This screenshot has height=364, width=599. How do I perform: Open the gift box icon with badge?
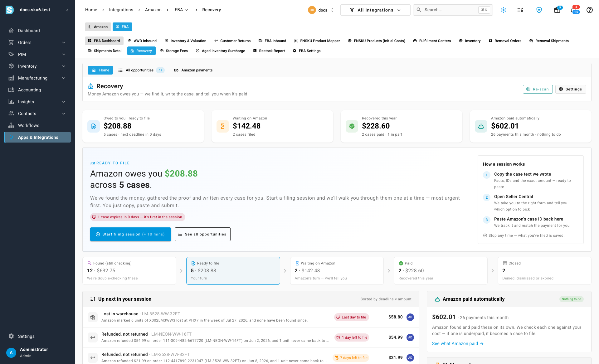click(557, 10)
